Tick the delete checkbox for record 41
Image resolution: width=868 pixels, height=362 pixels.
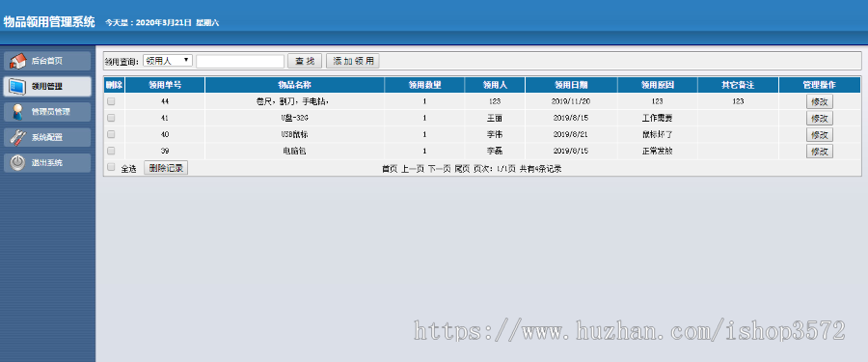(x=111, y=118)
